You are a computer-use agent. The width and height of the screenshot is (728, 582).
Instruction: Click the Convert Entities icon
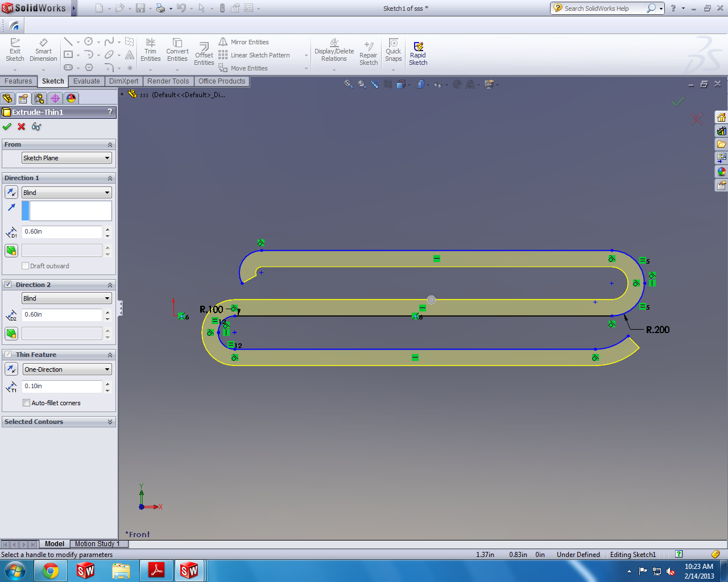[177, 50]
